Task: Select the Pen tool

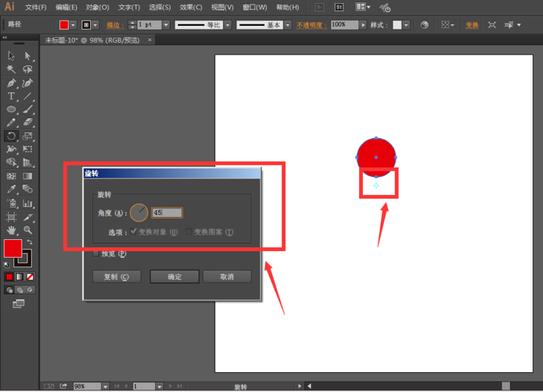Action: coord(11,83)
